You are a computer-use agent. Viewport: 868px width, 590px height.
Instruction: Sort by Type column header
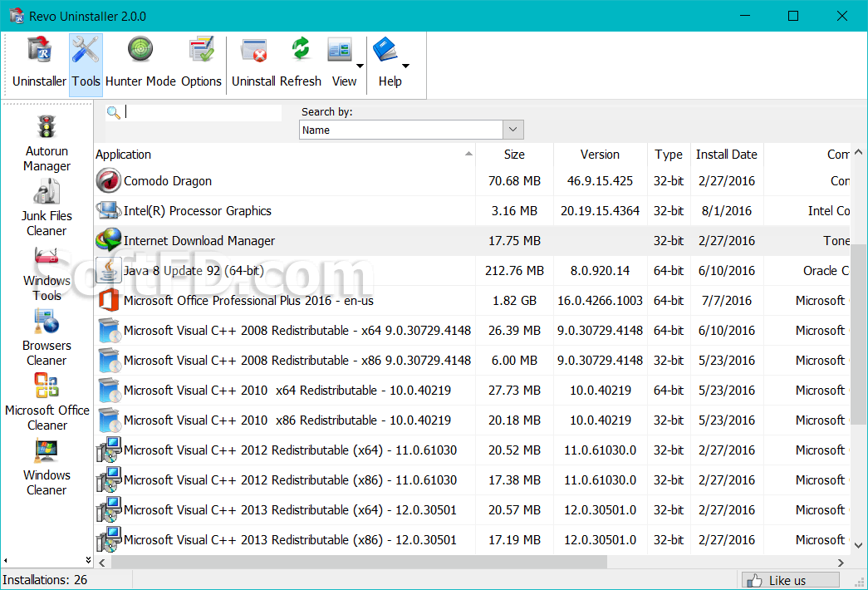pyautogui.click(x=669, y=155)
